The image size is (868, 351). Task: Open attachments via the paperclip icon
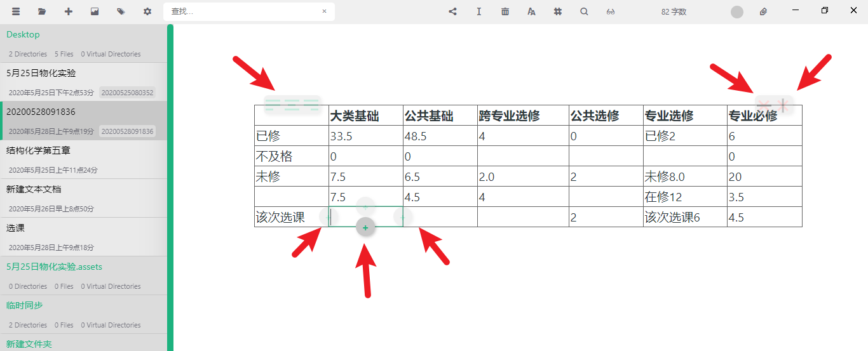coord(764,11)
